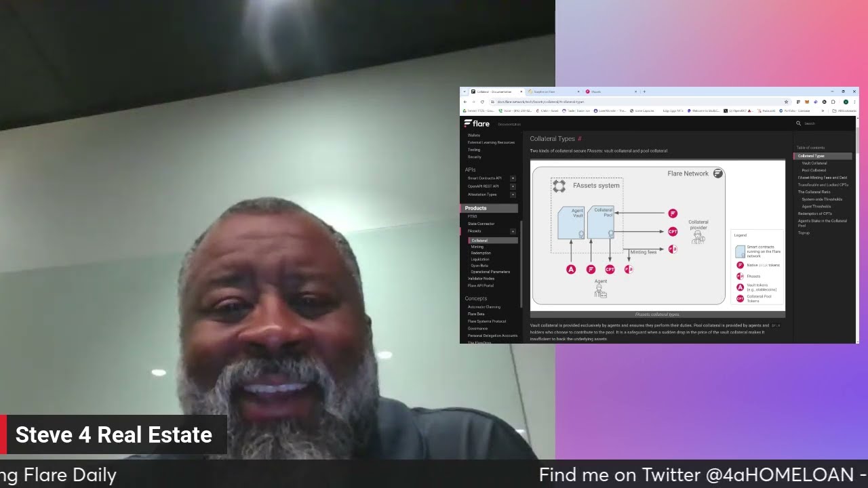
Task: Click the Collateral Pool Tokens CPT icon in the legend
Action: tap(741, 299)
